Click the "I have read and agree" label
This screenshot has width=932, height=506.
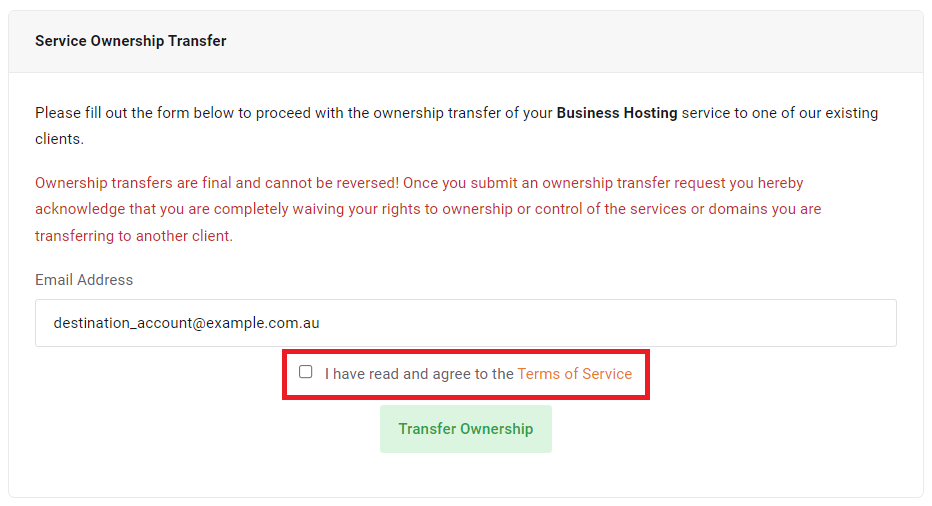419,374
